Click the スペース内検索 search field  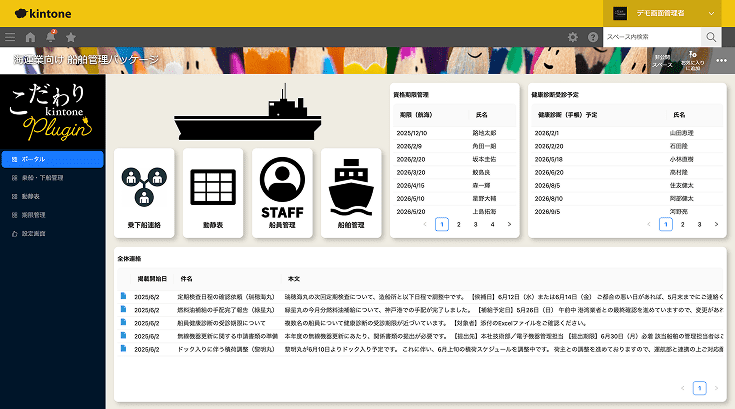pyautogui.click(x=651, y=37)
